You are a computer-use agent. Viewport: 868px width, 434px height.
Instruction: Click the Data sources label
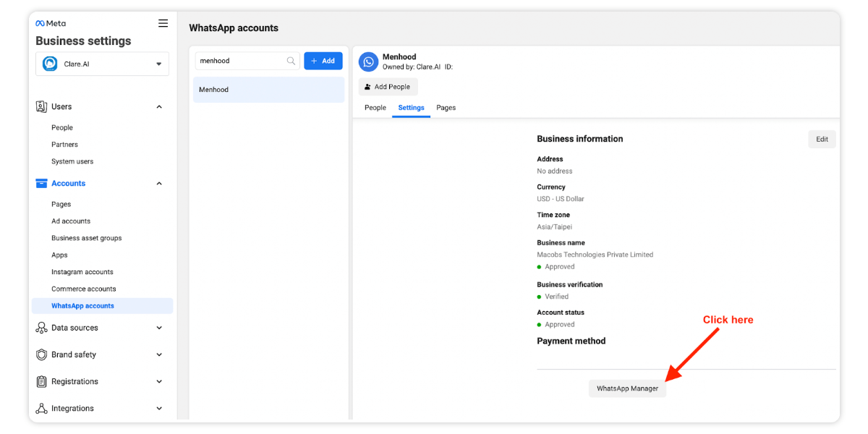(75, 328)
